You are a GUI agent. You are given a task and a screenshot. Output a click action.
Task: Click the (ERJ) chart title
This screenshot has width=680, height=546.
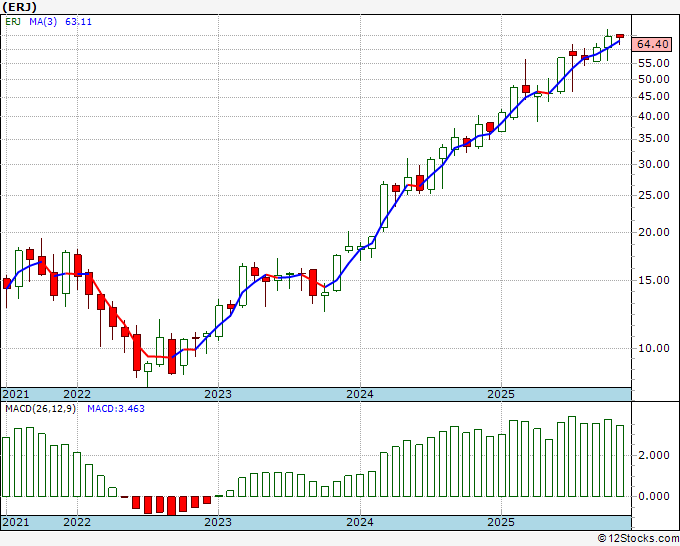[x=20, y=7]
